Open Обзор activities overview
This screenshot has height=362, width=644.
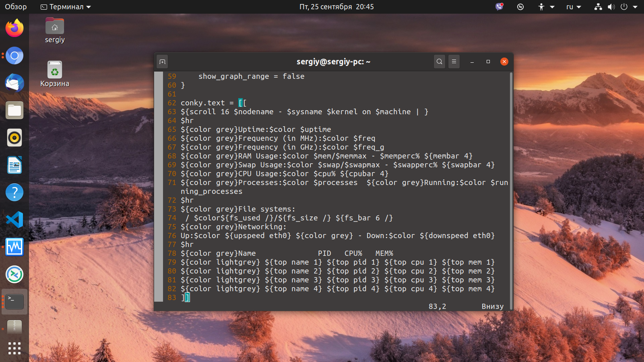coord(16,7)
